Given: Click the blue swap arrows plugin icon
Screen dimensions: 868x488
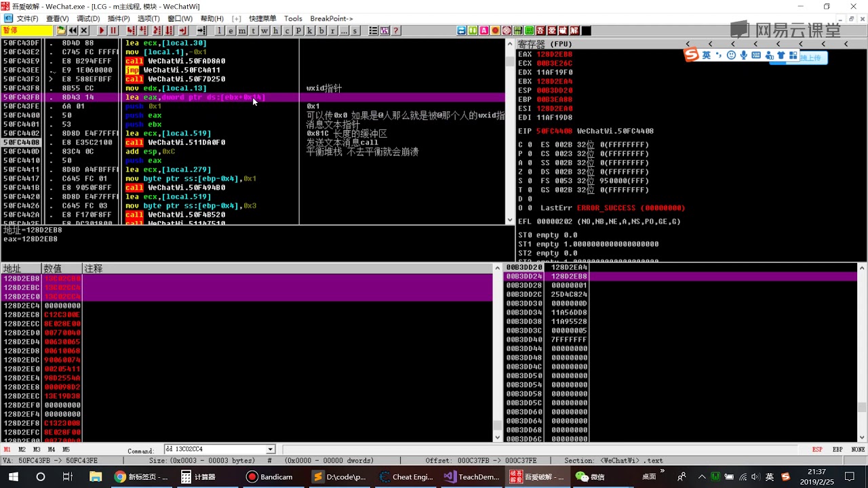Looking at the screenshot, I should tap(461, 30).
